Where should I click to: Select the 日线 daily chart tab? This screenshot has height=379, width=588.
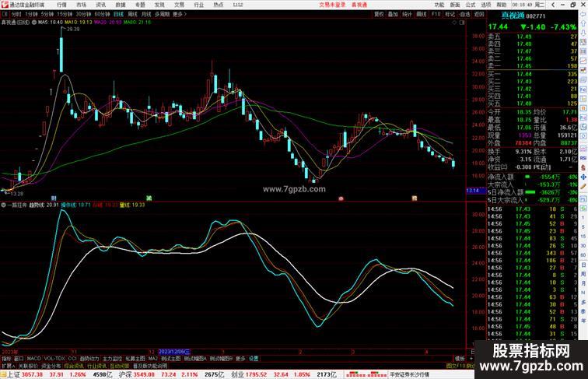(x=118, y=14)
